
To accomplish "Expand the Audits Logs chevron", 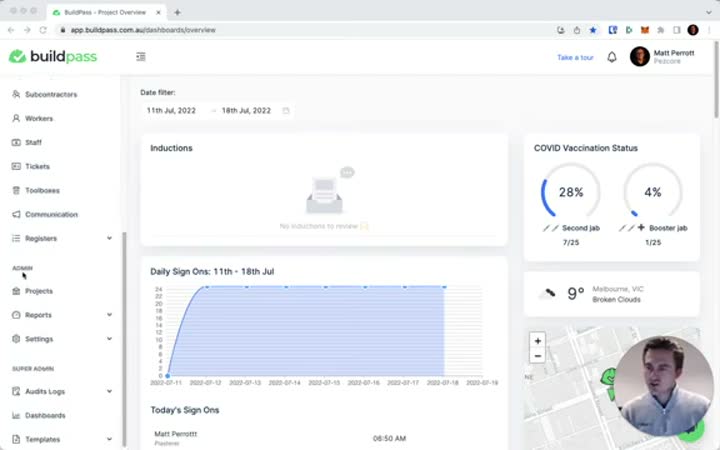I will 109,391.
